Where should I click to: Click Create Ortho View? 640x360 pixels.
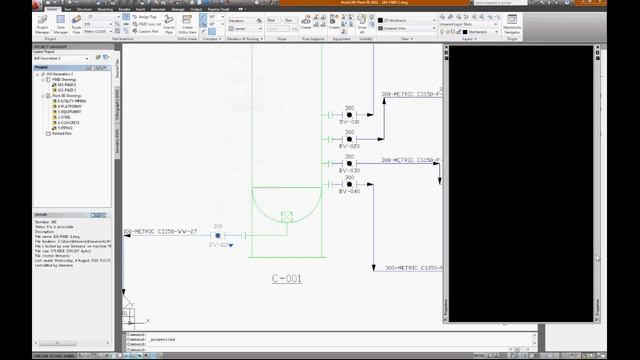(187, 24)
